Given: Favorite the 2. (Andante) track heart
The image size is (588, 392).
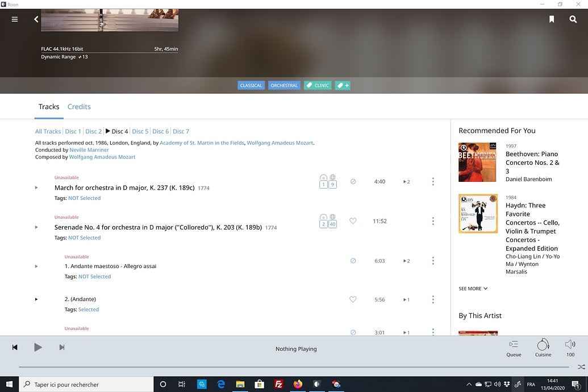Looking at the screenshot, I should (x=353, y=299).
